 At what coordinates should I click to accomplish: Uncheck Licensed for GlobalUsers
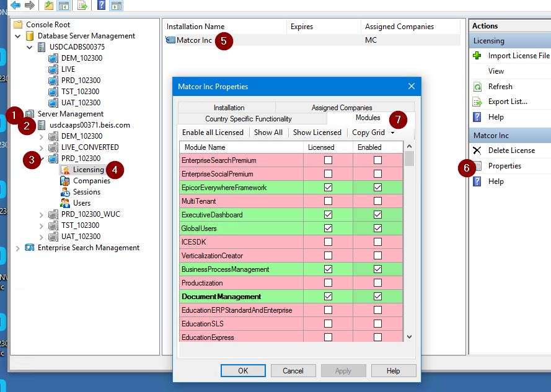tap(328, 229)
